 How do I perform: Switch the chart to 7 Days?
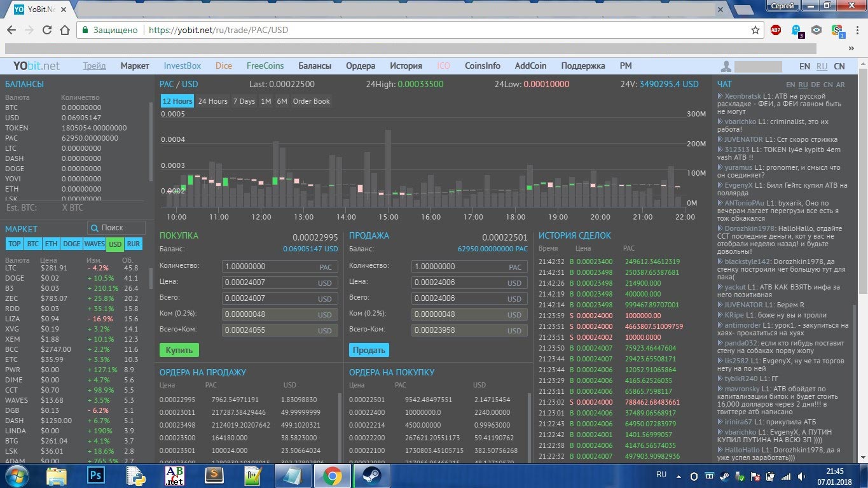[x=244, y=101]
